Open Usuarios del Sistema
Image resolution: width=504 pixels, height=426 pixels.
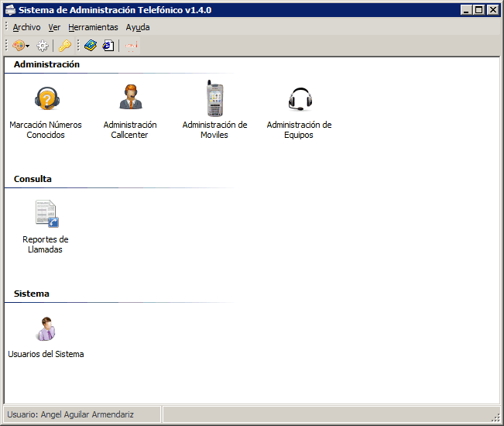pyautogui.click(x=46, y=329)
